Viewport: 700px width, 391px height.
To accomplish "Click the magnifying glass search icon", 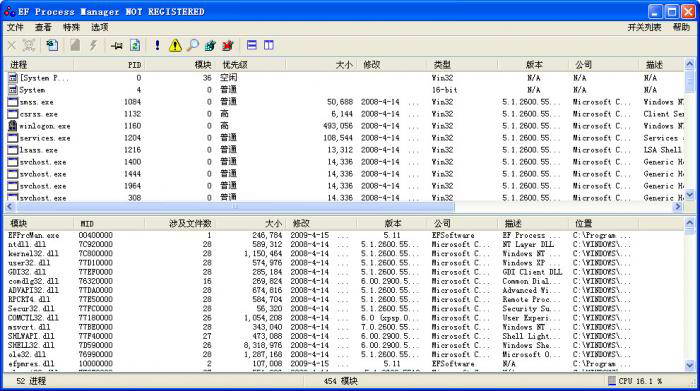I will [192, 45].
